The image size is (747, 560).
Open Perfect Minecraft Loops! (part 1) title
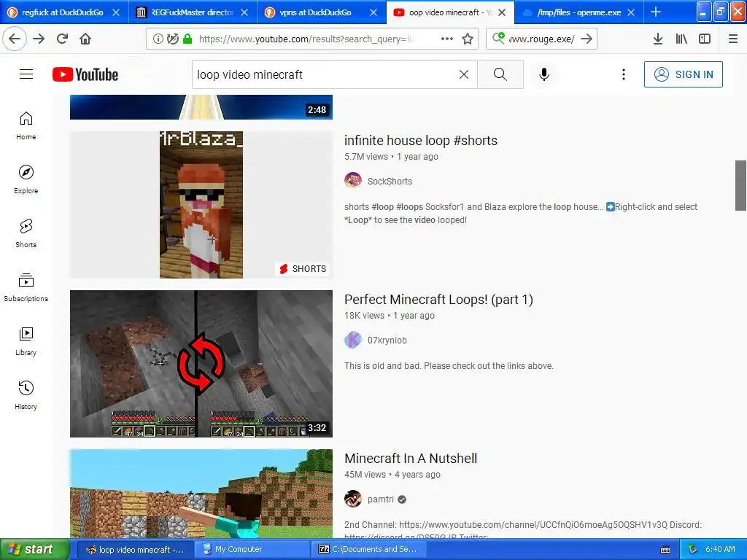click(x=438, y=300)
